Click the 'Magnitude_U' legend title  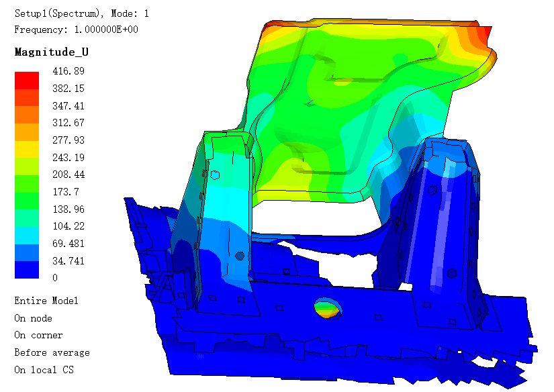point(52,52)
